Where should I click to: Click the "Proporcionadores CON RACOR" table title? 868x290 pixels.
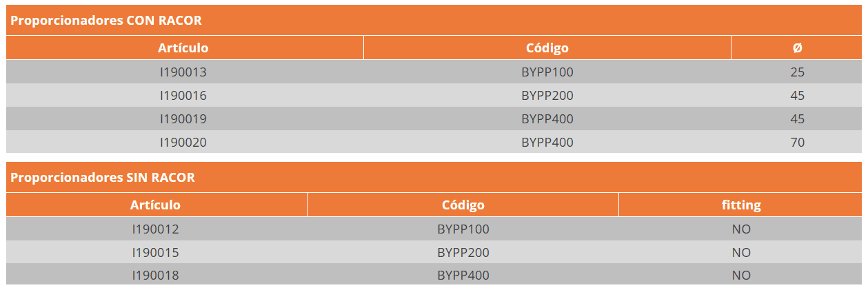tap(106, 21)
